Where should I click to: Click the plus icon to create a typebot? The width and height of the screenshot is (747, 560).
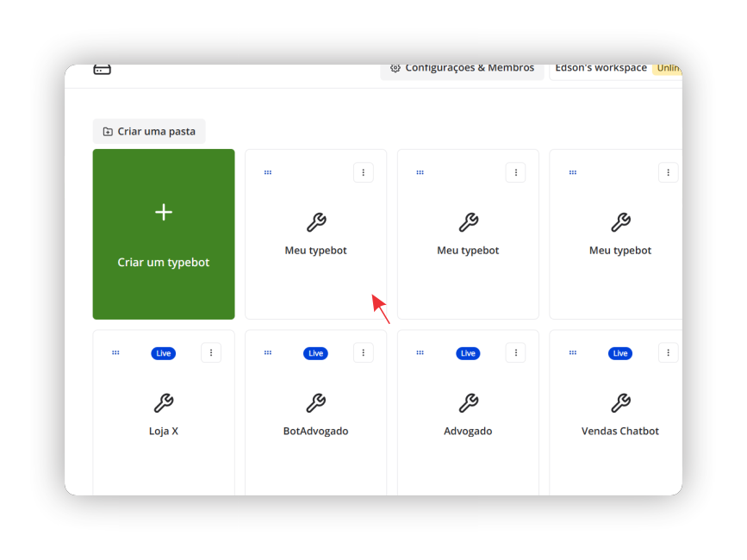pos(164,212)
